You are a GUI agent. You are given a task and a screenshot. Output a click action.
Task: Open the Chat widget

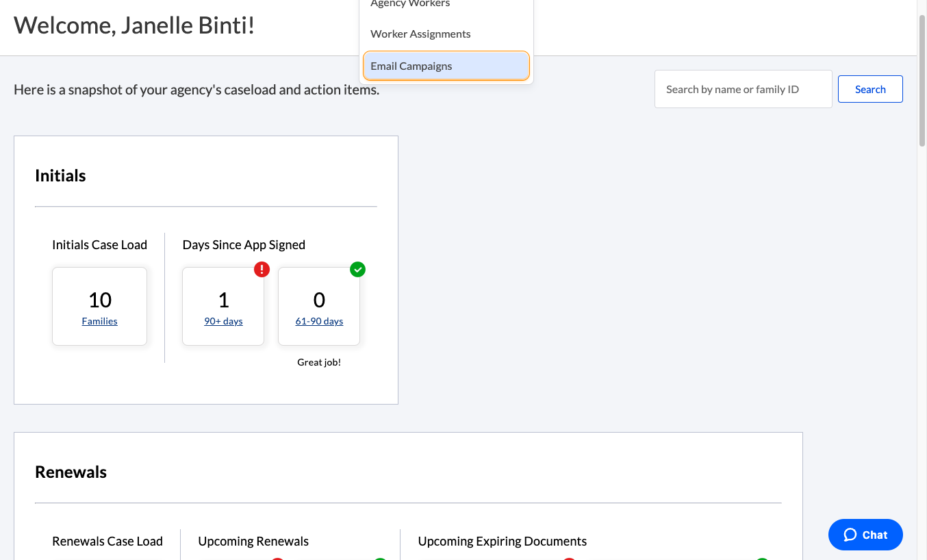click(x=865, y=535)
